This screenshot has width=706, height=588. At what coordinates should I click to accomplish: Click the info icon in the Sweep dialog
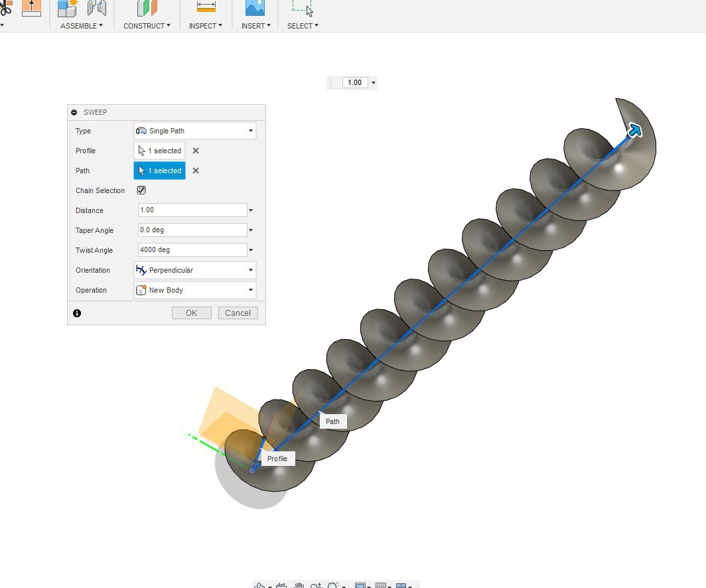click(77, 313)
